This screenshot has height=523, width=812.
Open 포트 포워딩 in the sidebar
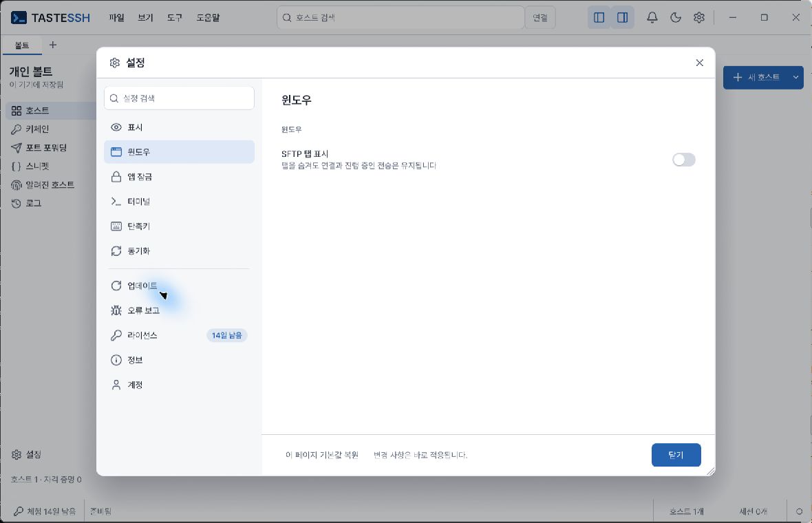click(51, 148)
